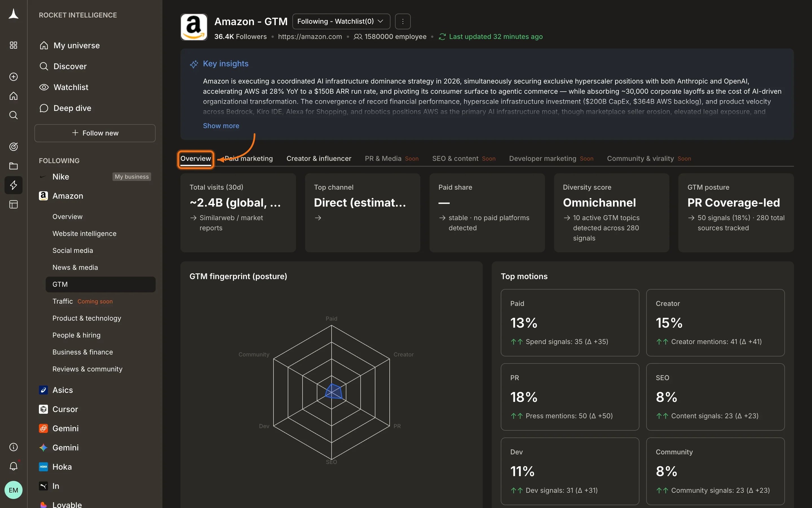812x508 pixels.
Task: Open the Community 8% motion card
Action: tap(715, 471)
